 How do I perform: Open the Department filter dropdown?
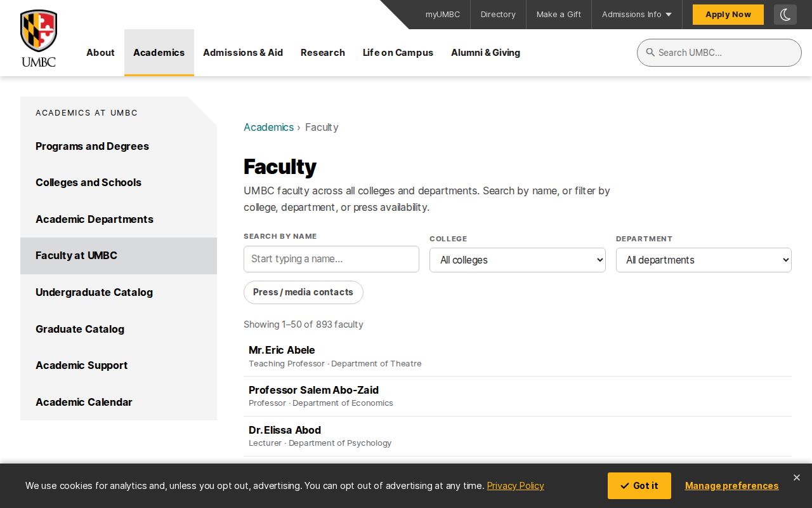click(x=704, y=260)
